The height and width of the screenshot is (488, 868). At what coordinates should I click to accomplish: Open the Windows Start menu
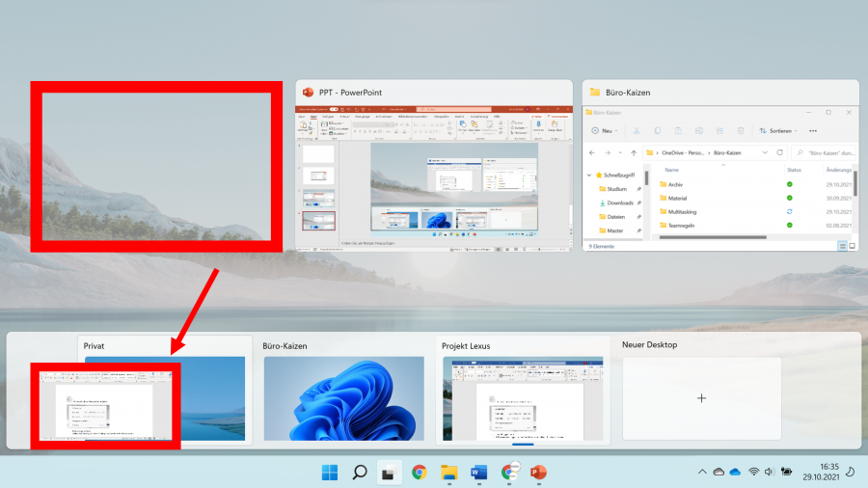[x=330, y=473]
